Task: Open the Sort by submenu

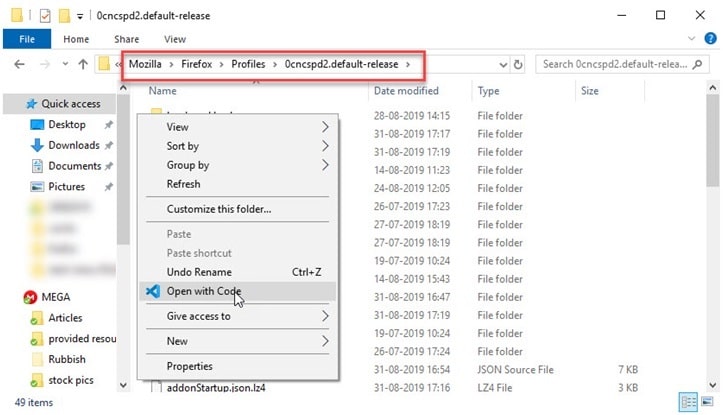Action: coord(238,146)
